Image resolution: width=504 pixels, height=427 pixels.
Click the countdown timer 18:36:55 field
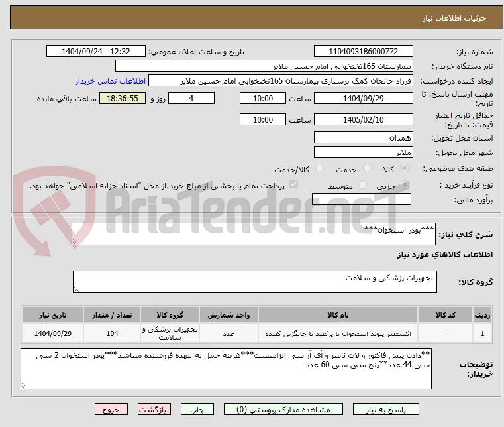(122, 98)
